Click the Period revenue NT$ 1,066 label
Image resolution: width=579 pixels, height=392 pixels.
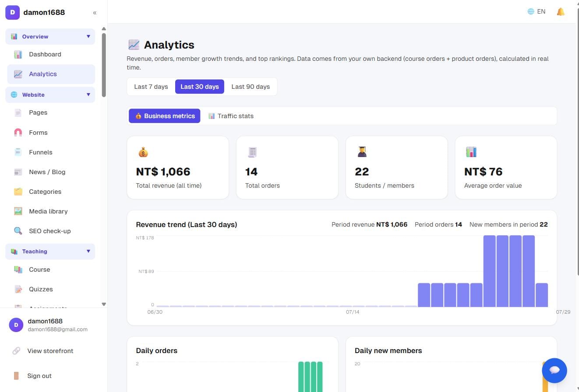[369, 224]
